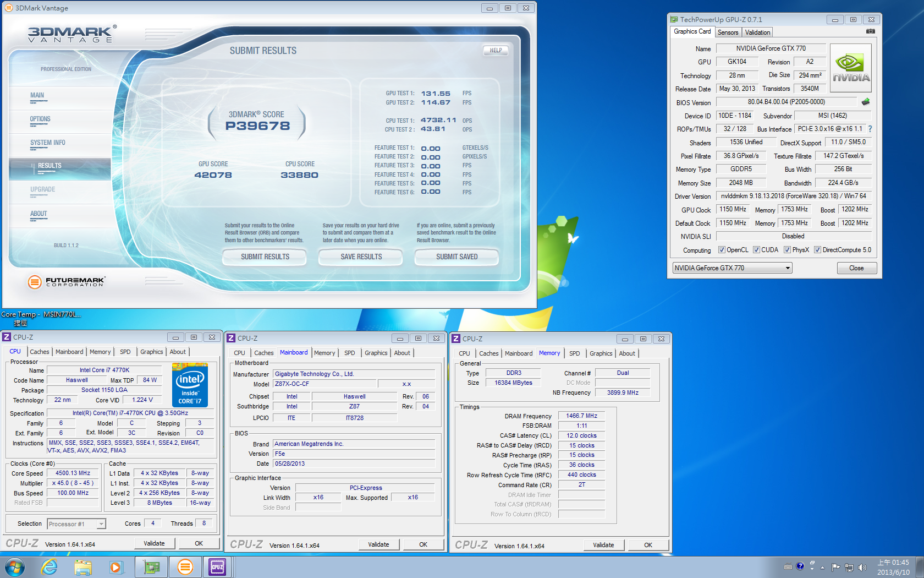Click the Show desktop button
Viewport: 924px width, 578px height.
tap(920, 567)
